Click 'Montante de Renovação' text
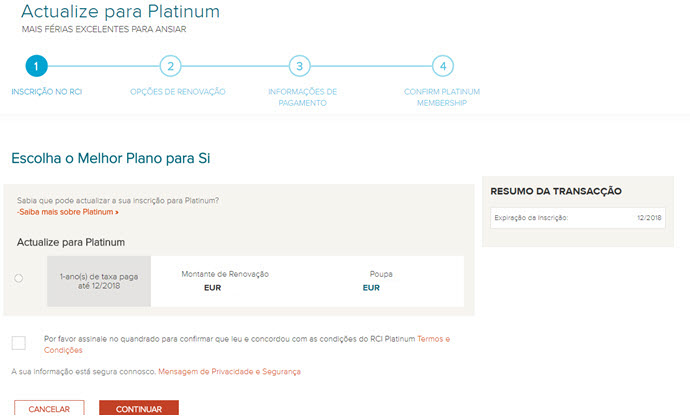The width and height of the screenshot is (690, 416). (x=225, y=274)
